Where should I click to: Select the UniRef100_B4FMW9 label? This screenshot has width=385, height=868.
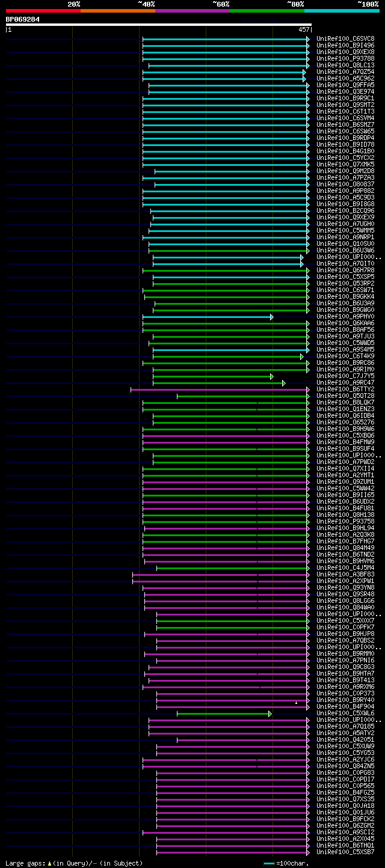click(x=345, y=442)
